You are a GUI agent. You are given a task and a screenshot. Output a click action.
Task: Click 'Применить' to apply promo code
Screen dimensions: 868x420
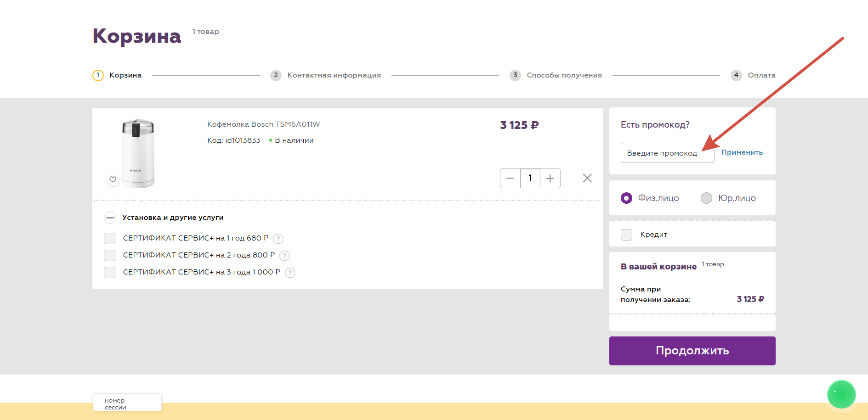click(742, 152)
